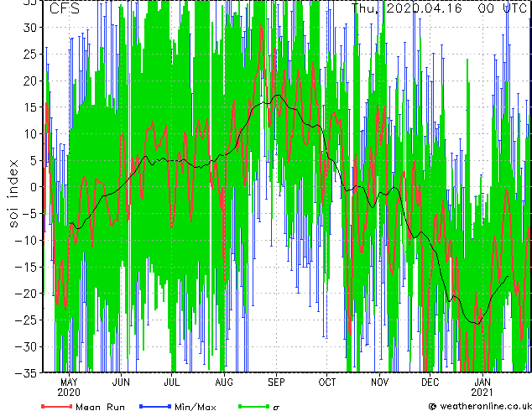Click the OCT month label
The height and width of the screenshot is (411, 532).
tap(326, 382)
